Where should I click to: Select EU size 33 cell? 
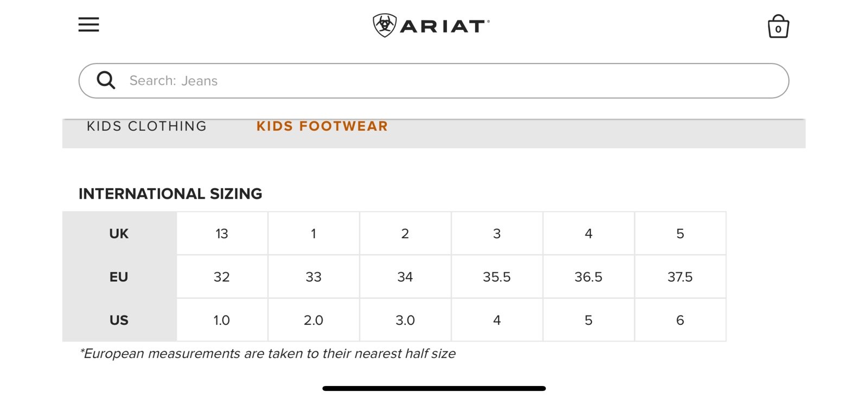(x=314, y=277)
